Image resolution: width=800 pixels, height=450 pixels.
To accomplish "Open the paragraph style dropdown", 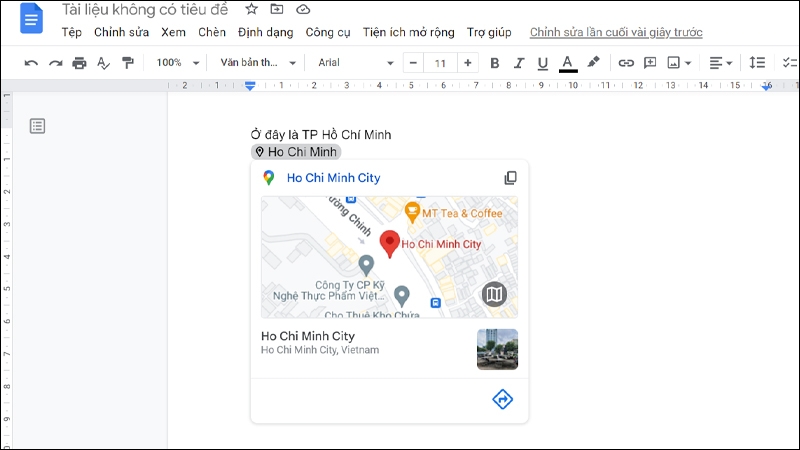I will point(258,63).
